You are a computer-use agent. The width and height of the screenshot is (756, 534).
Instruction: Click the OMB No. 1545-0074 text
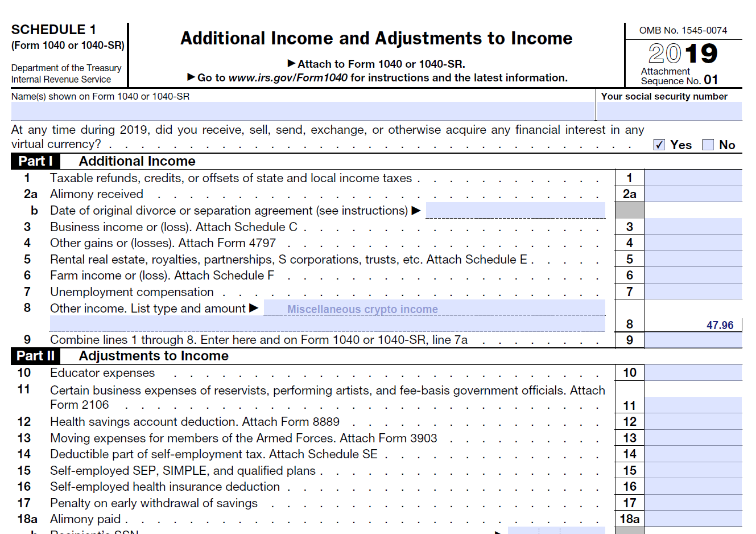pos(683,30)
